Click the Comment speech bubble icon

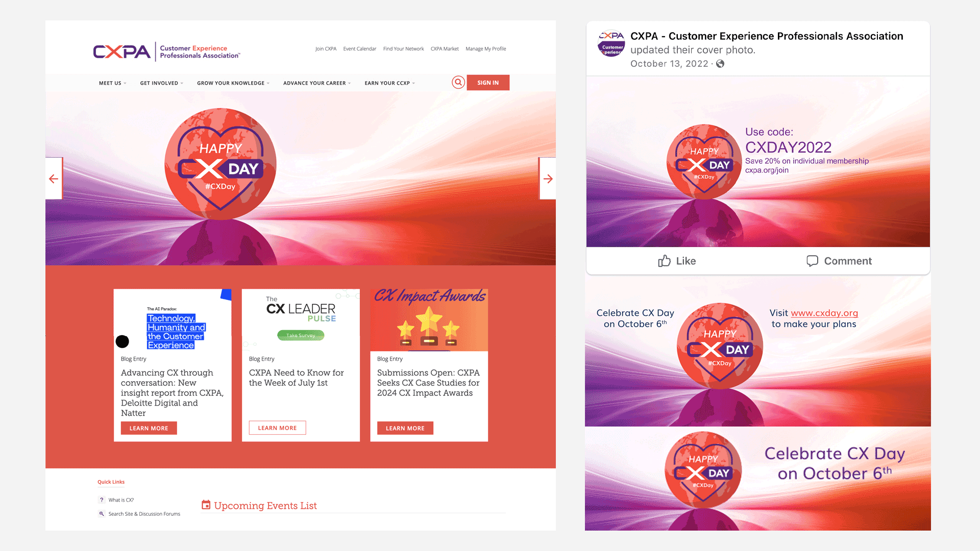(812, 261)
